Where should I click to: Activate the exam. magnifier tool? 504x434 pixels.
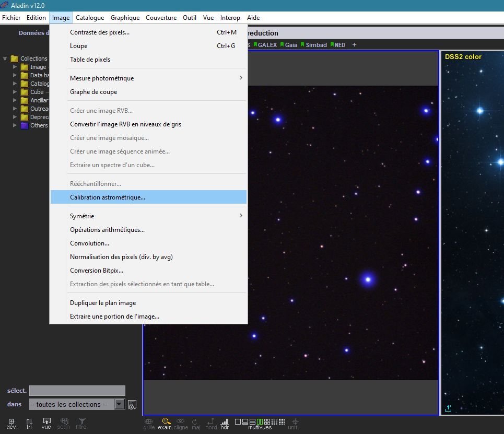[x=166, y=422]
